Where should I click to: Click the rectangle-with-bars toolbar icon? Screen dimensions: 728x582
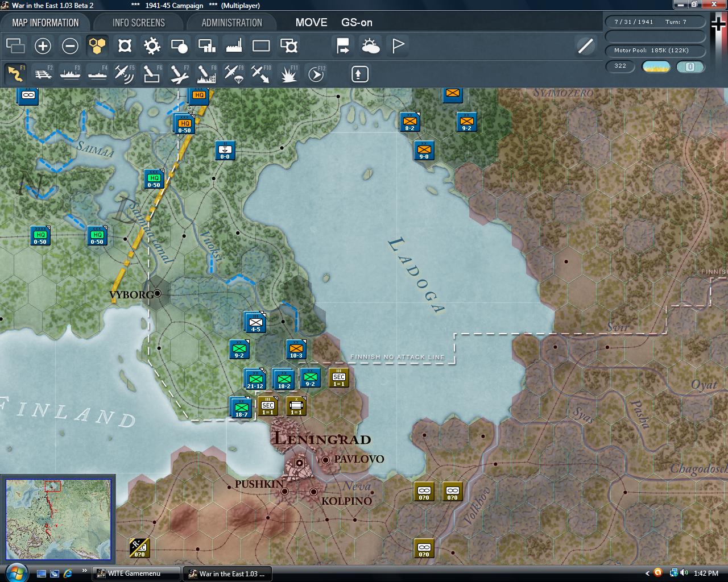pos(206,45)
